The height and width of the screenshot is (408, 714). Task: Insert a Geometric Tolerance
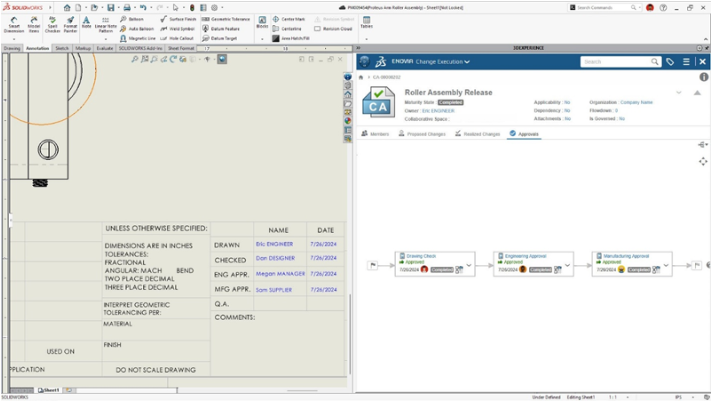coord(226,19)
